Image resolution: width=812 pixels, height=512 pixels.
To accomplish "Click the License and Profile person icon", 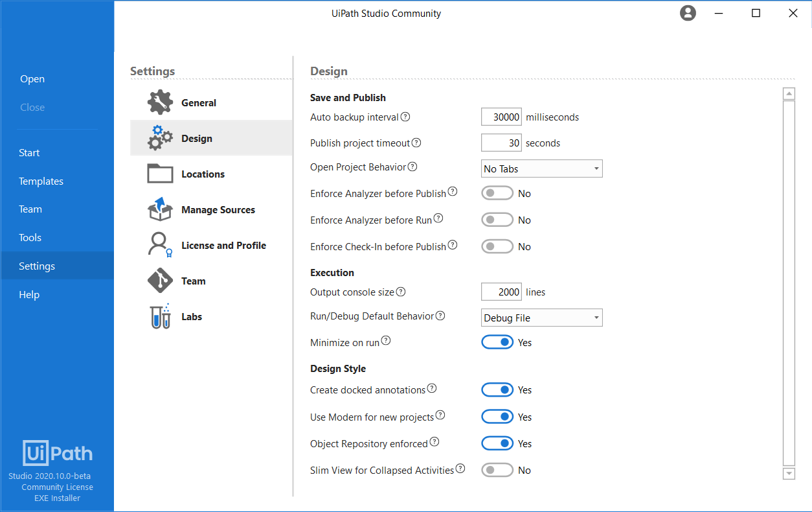I will pos(160,245).
